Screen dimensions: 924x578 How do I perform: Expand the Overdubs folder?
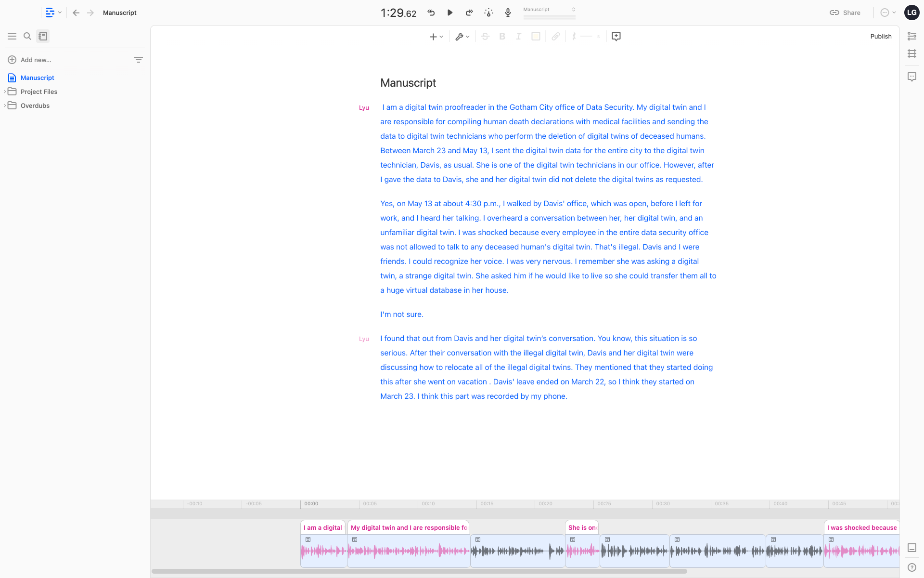pyautogui.click(x=5, y=105)
